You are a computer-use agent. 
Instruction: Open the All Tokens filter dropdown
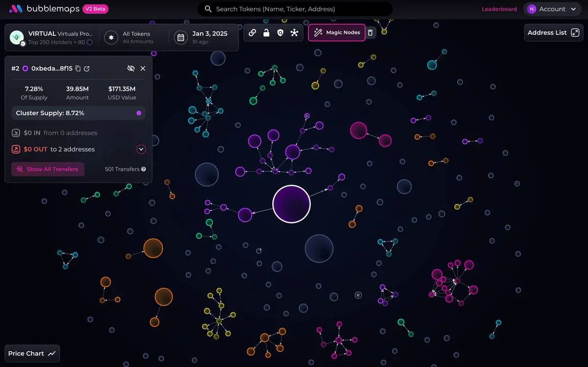(130, 37)
